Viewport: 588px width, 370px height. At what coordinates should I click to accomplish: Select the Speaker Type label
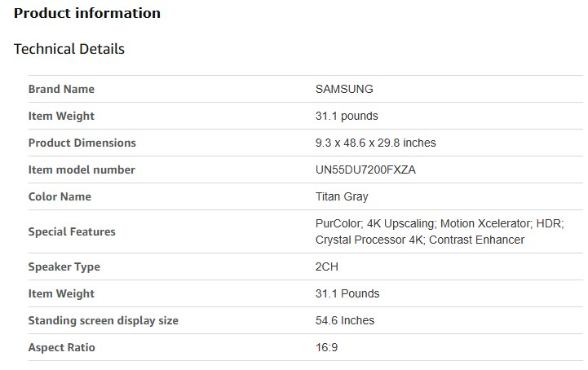pyautogui.click(x=64, y=266)
